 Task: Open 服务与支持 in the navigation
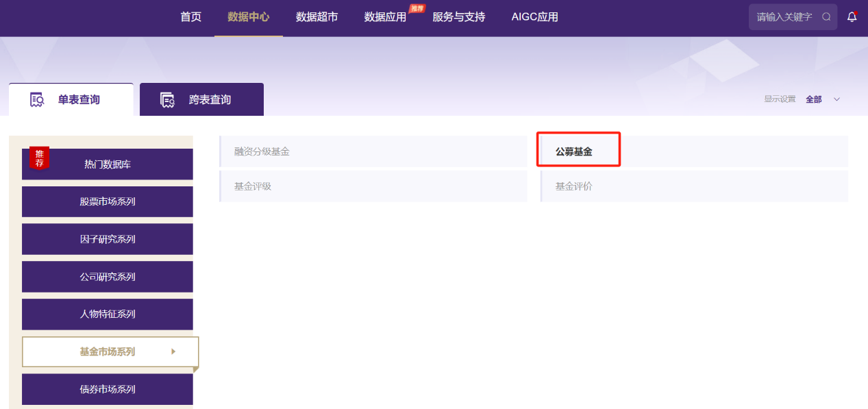(x=459, y=17)
